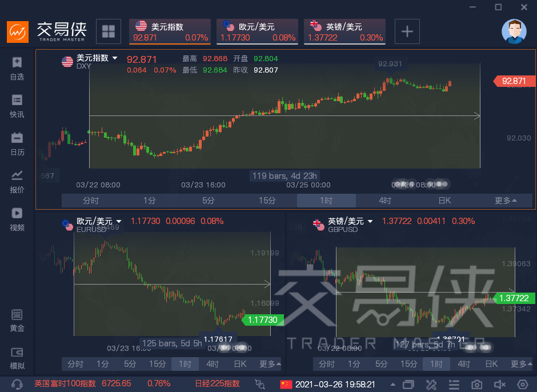Click the network connection plug icon
537x392 pixels.
click(260, 384)
